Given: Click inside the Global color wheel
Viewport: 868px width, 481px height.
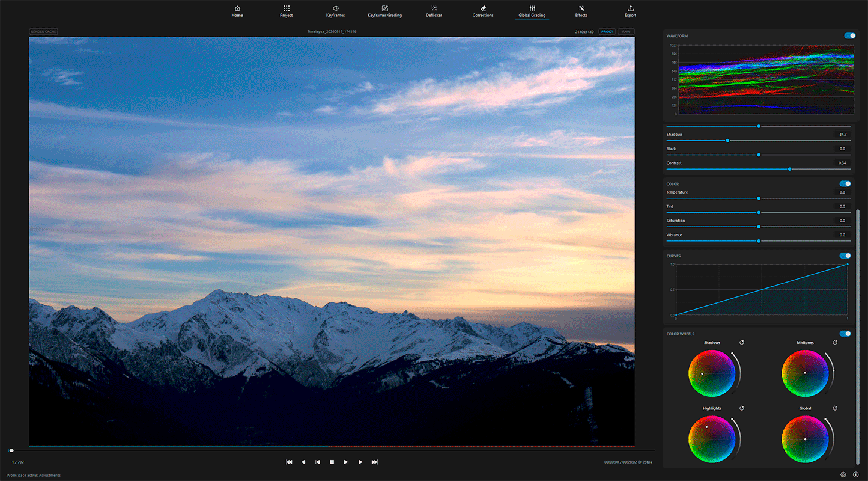Looking at the screenshot, I should (x=805, y=439).
